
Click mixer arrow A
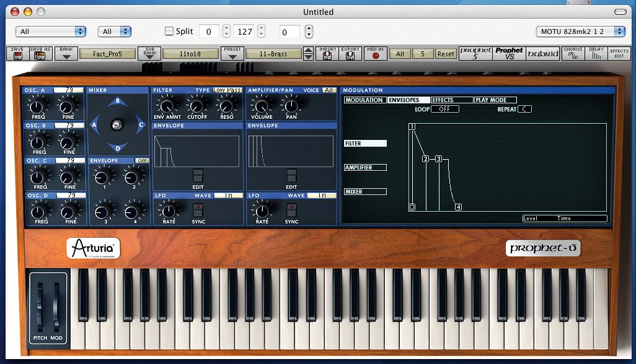point(94,124)
